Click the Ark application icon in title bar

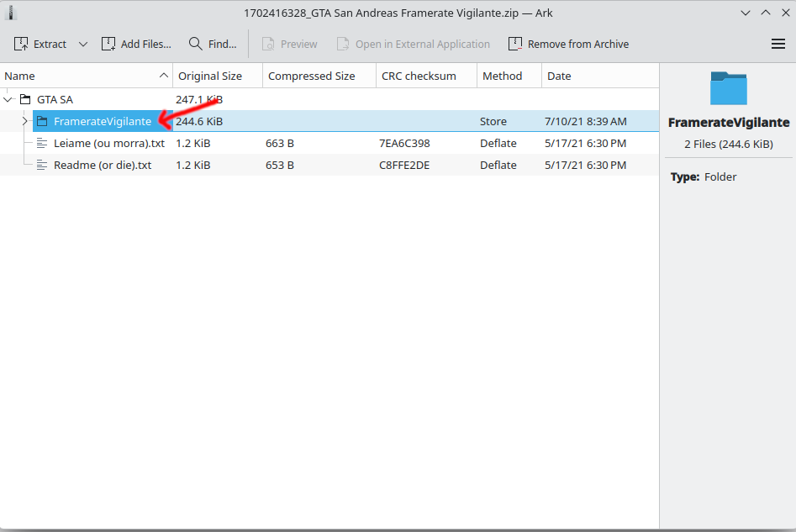pos(11,13)
